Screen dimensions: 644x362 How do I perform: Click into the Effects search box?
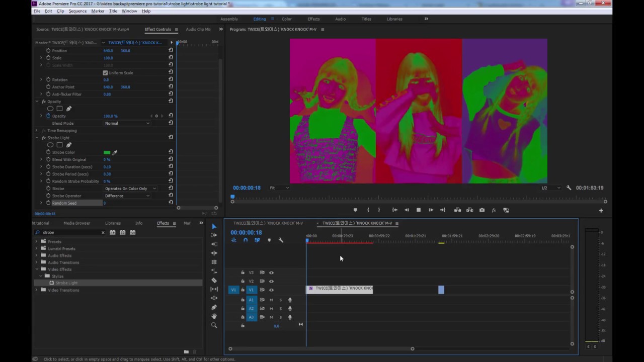point(70,233)
